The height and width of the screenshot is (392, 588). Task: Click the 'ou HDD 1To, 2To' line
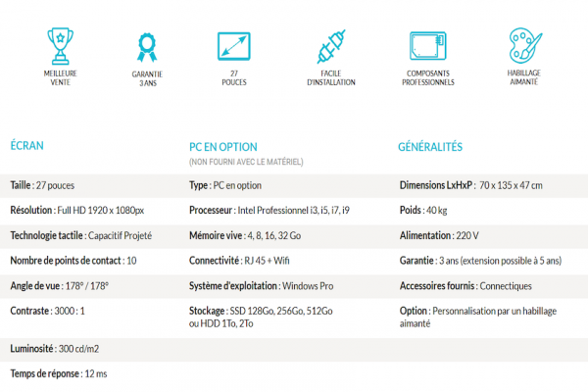(220, 323)
